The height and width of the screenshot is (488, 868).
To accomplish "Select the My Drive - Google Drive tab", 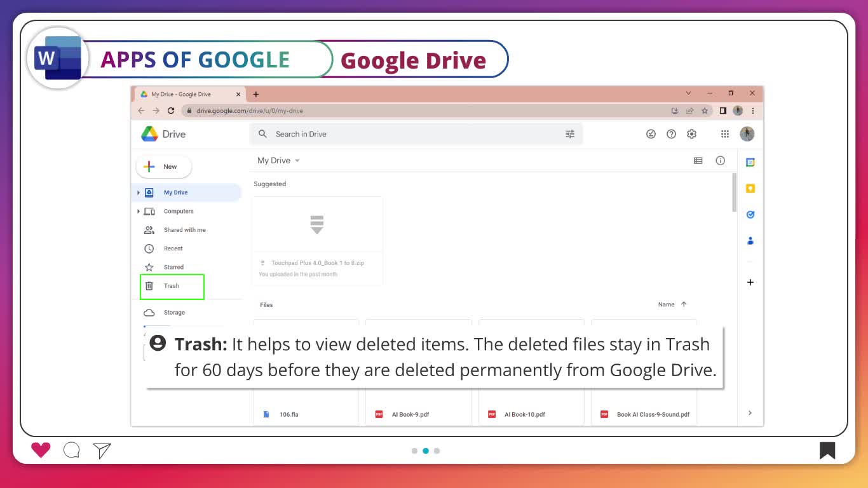I will (189, 94).
